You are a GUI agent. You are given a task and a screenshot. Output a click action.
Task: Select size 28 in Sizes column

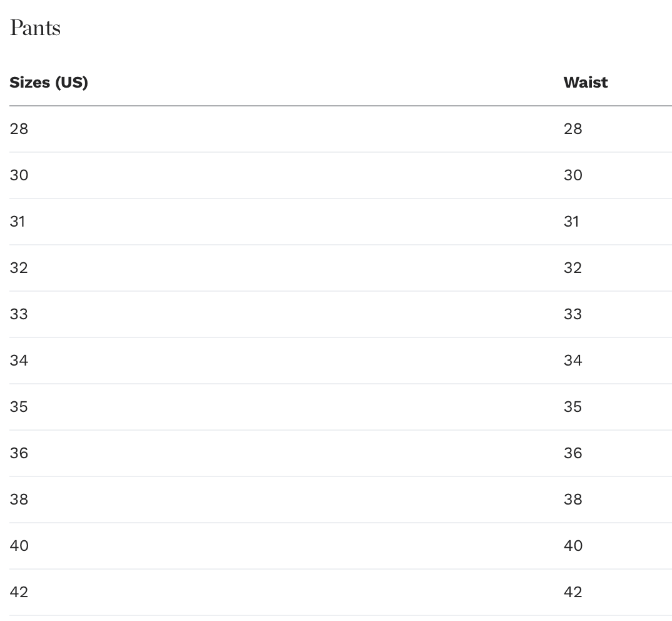[19, 129]
